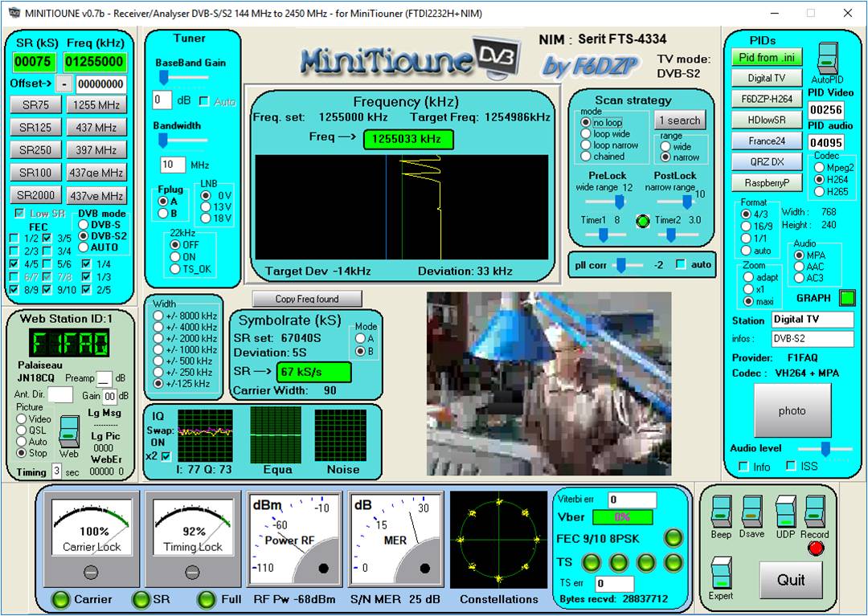This screenshot has width=868, height=616.
Task: Flip the UDP switch
Action: coord(784,512)
